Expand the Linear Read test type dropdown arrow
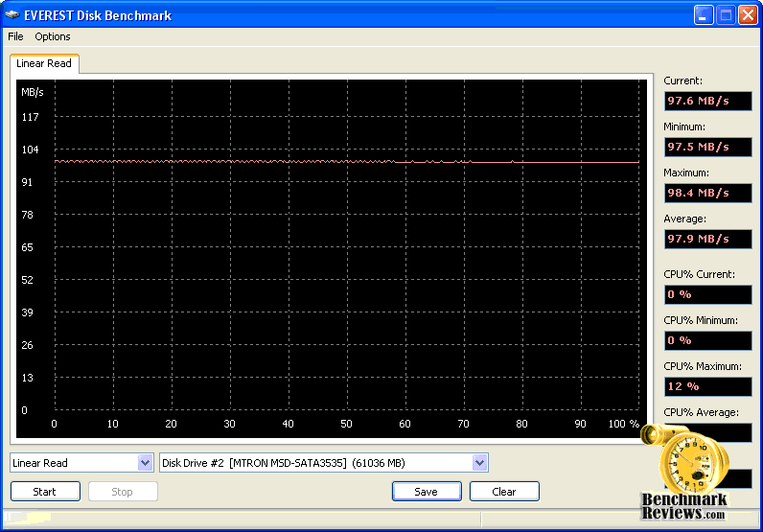763x532 pixels. pos(145,462)
